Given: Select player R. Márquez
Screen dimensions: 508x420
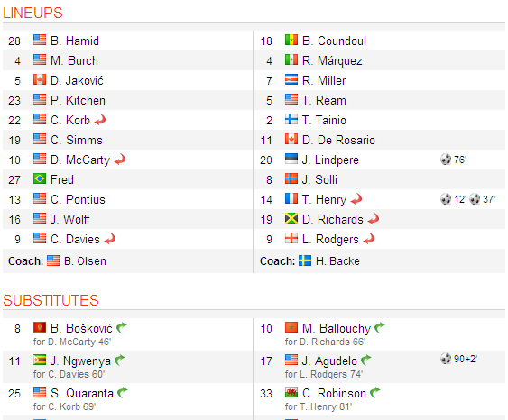Looking at the screenshot, I should coord(332,60).
